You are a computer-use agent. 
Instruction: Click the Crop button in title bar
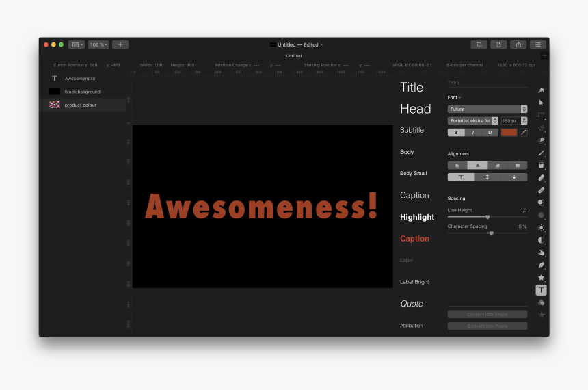coord(479,44)
